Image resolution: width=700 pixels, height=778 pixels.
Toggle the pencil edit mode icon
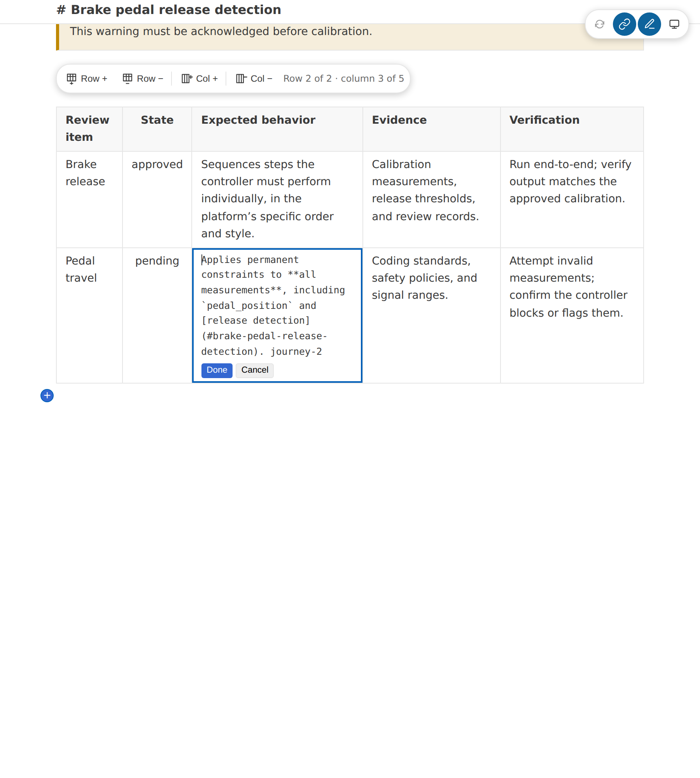pyautogui.click(x=649, y=24)
